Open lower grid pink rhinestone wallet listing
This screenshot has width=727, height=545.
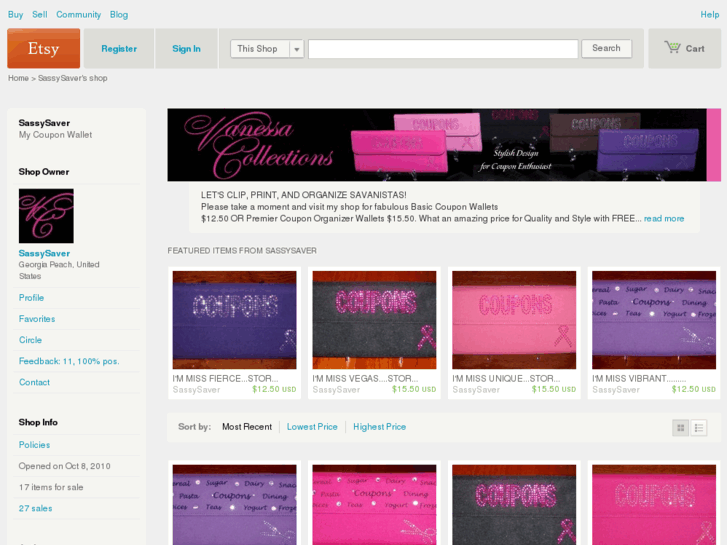[654, 505]
